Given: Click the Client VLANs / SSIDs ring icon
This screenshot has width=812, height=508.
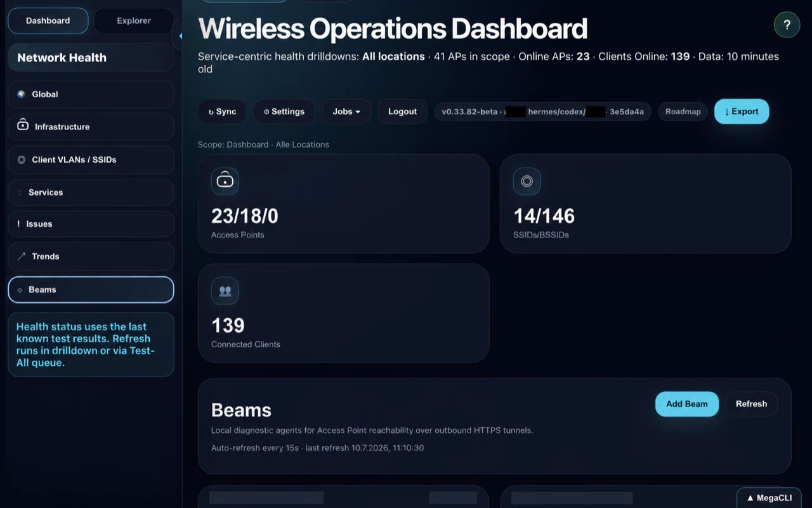Looking at the screenshot, I should 22,160.
